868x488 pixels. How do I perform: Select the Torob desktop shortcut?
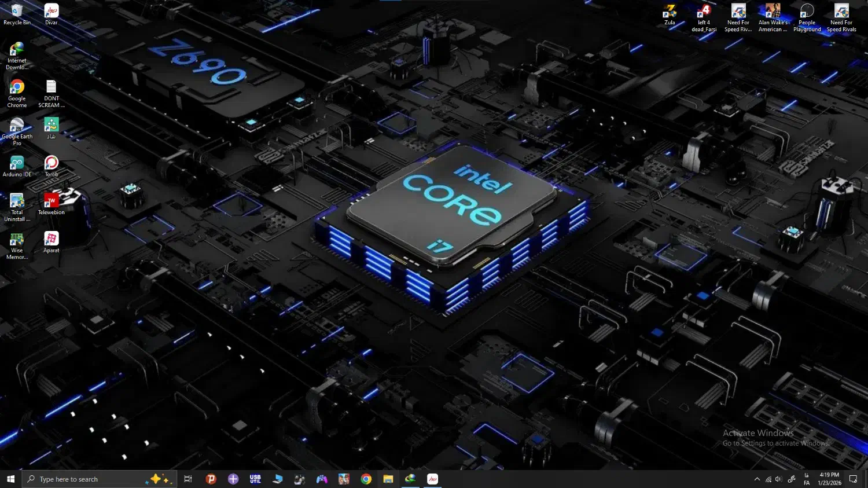[x=52, y=164]
